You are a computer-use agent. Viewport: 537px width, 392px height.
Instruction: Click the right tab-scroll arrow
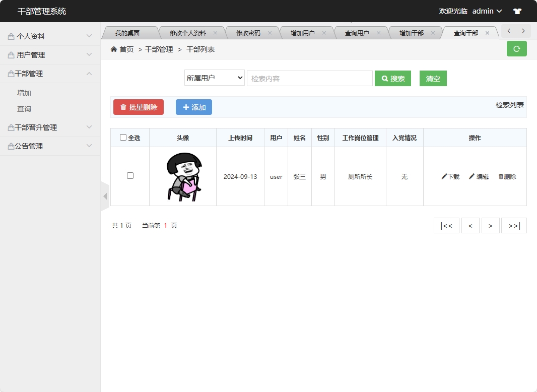524,31
